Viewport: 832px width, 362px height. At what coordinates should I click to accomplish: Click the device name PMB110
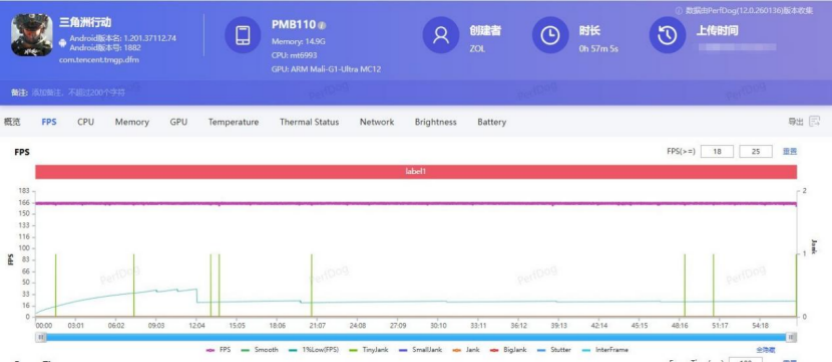294,24
